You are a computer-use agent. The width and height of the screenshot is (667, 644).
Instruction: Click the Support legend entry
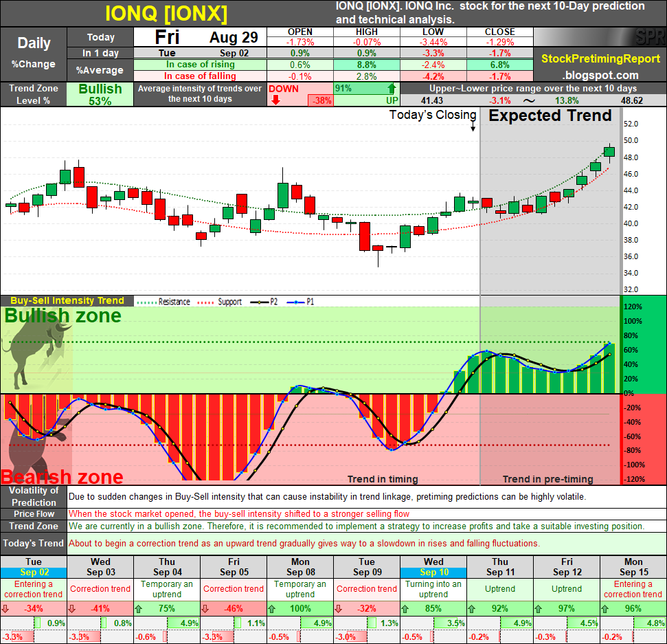click(220, 302)
